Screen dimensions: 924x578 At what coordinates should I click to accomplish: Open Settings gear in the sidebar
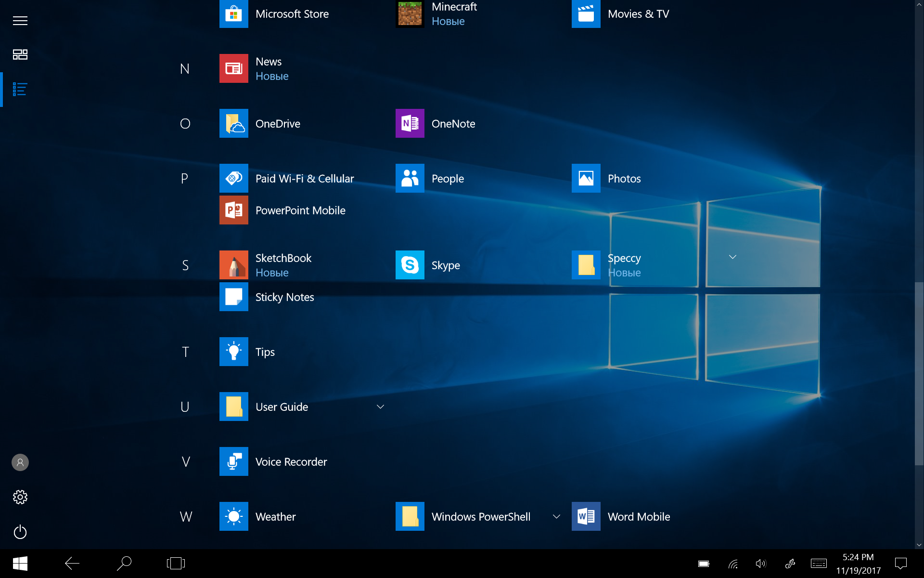coord(20,497)
